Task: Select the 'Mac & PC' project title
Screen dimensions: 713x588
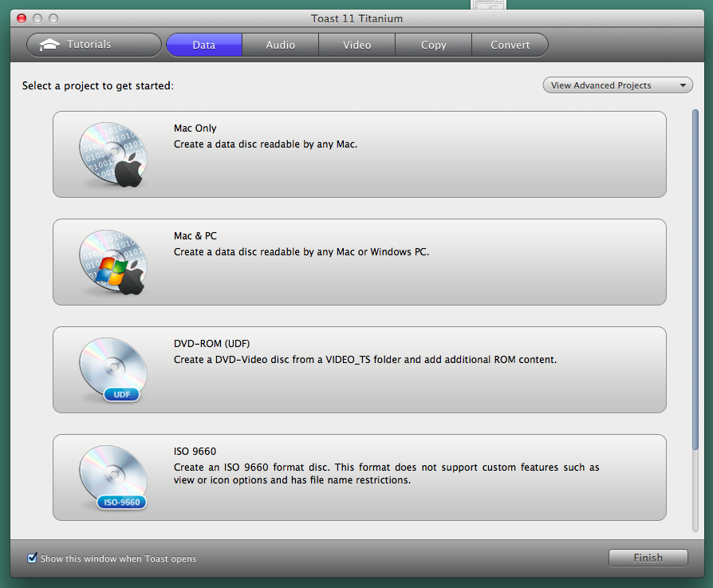Action: [x=195, y=236]
